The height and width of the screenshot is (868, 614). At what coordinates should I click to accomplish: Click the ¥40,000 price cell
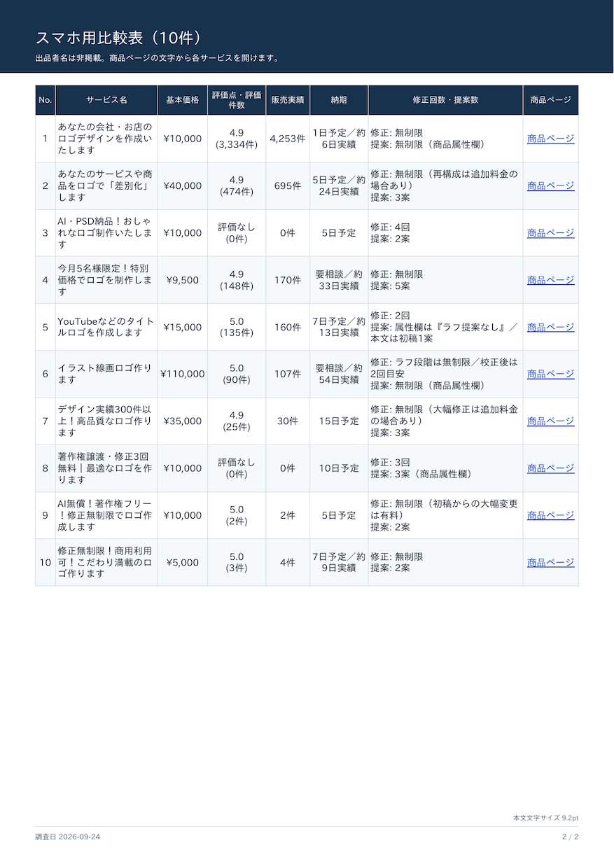tap(183, 185)
